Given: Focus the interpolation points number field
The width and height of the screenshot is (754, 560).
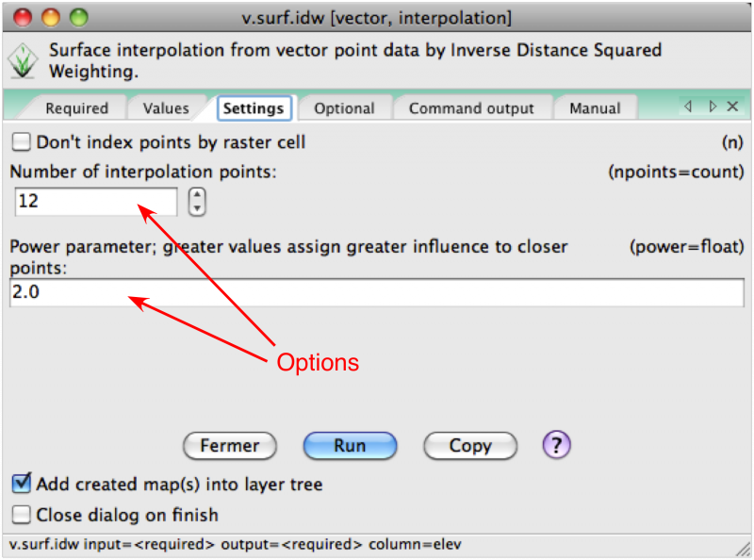Looking at the screenshot, I should [95, 202].
